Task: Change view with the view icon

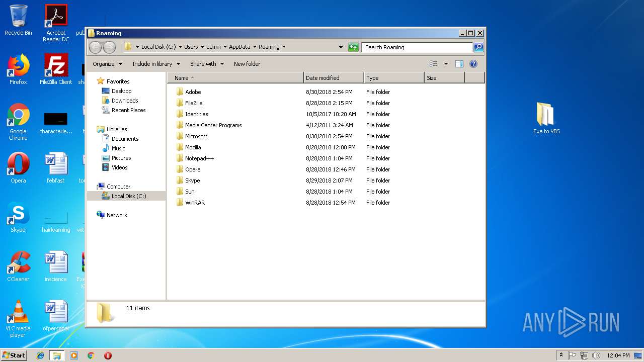Action: (433, 64)
